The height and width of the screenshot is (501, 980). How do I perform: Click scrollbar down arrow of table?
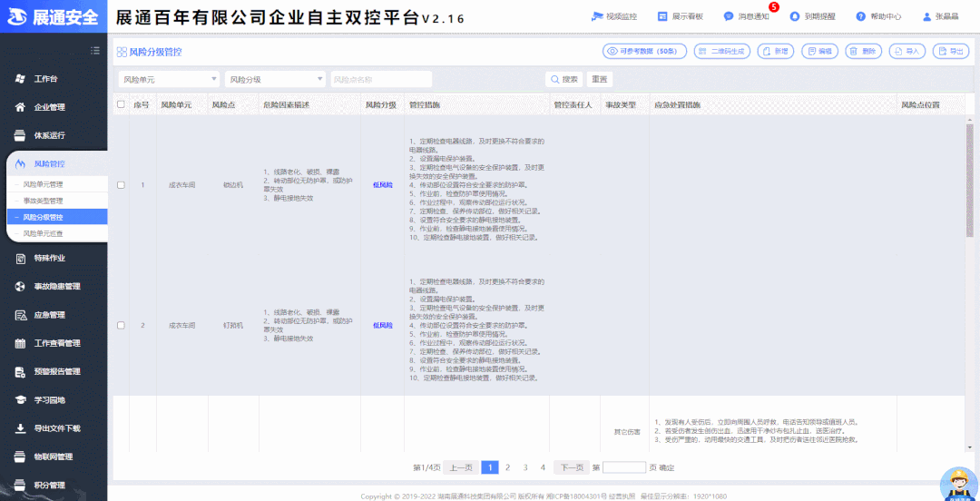click(x=969, y=447)
